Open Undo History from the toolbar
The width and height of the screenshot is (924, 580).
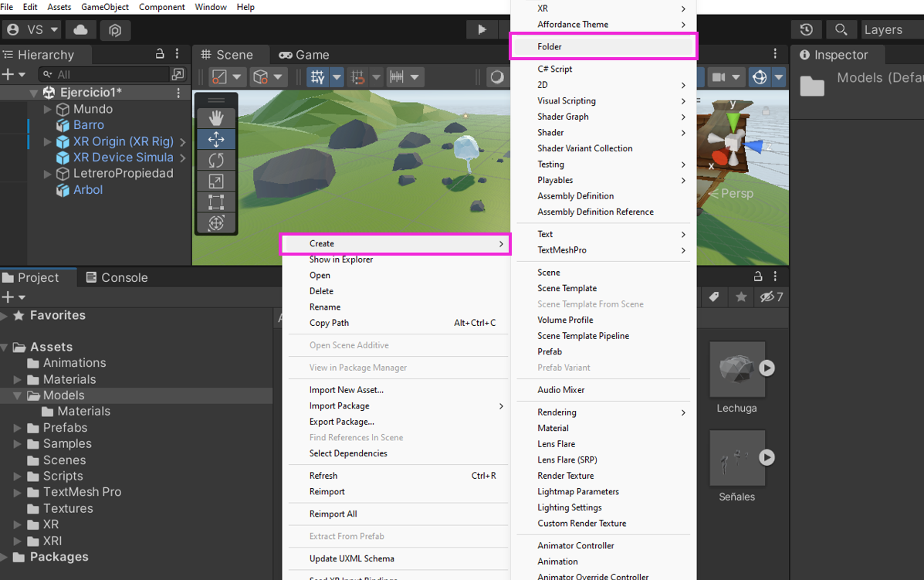tap(806, 29)
